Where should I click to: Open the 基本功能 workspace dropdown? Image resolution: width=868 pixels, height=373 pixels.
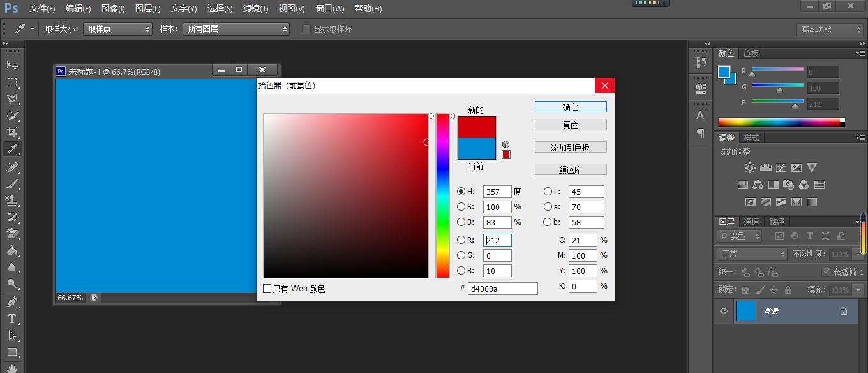(828, 28)
